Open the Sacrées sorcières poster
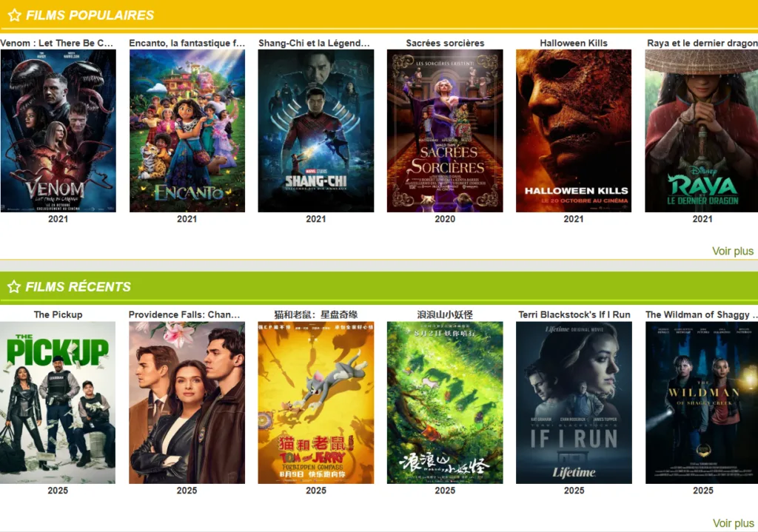 pyautogui.click(x=445, y=130)
